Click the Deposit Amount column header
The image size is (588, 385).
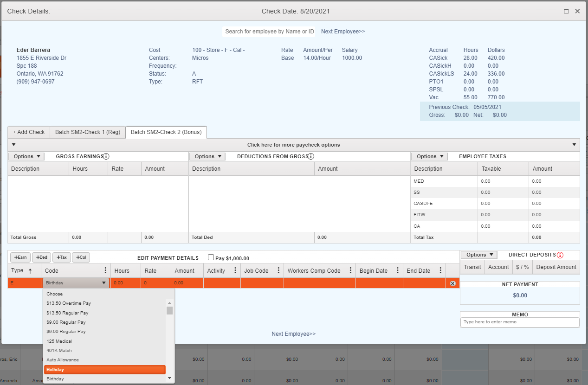coord(556,267)
